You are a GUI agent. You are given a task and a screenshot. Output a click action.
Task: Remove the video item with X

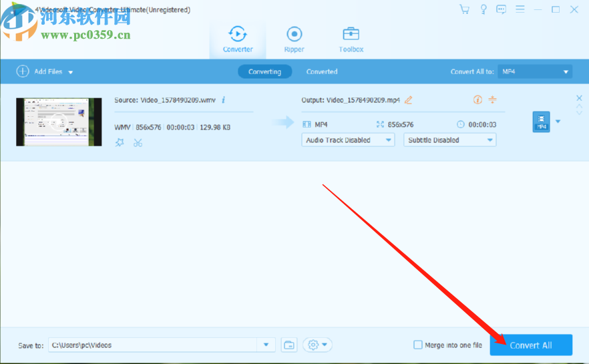[x=579, y=98]
